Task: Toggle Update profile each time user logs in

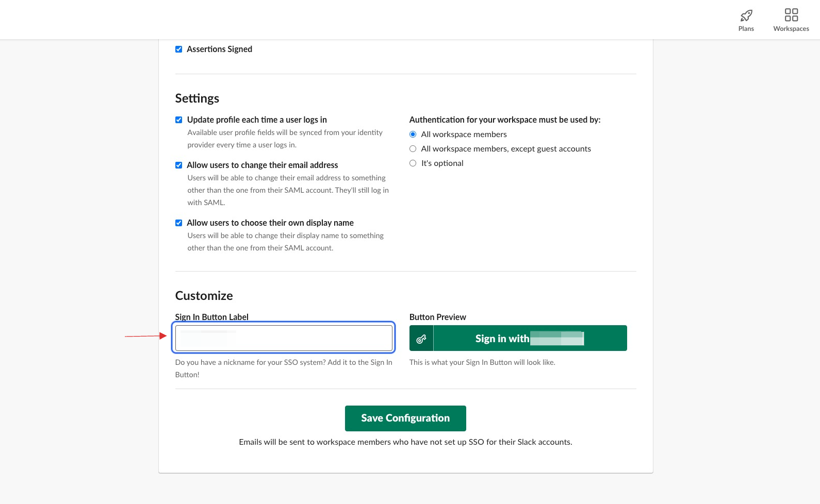Action: (x=178, y=120)
